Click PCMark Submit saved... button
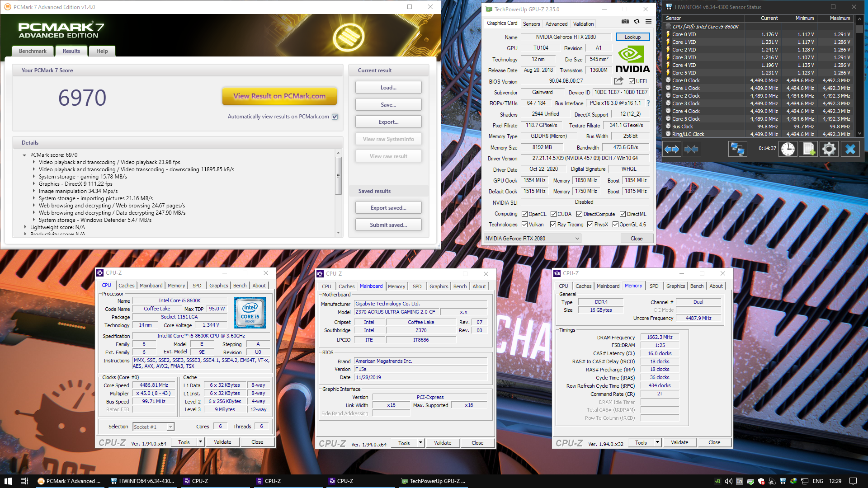 tap(388, 225)
